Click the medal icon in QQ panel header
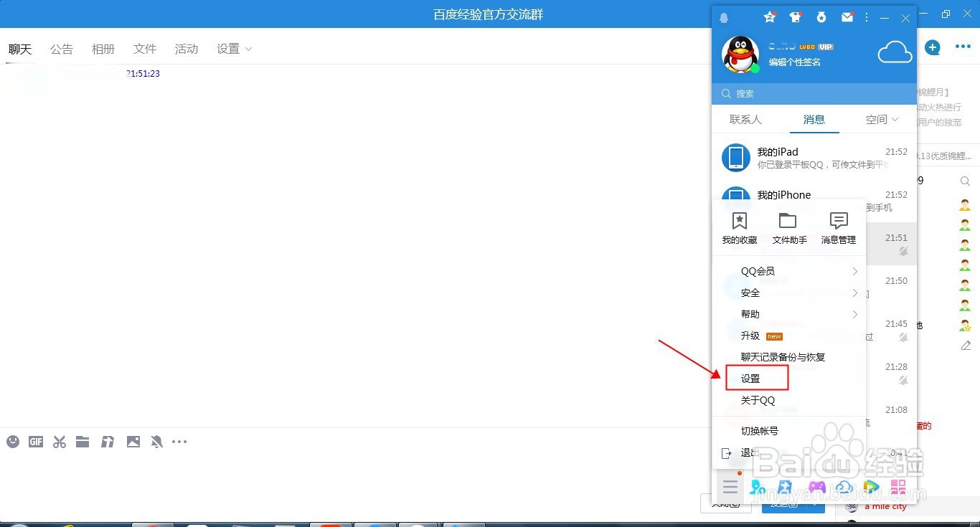 (x=821, y=17)
